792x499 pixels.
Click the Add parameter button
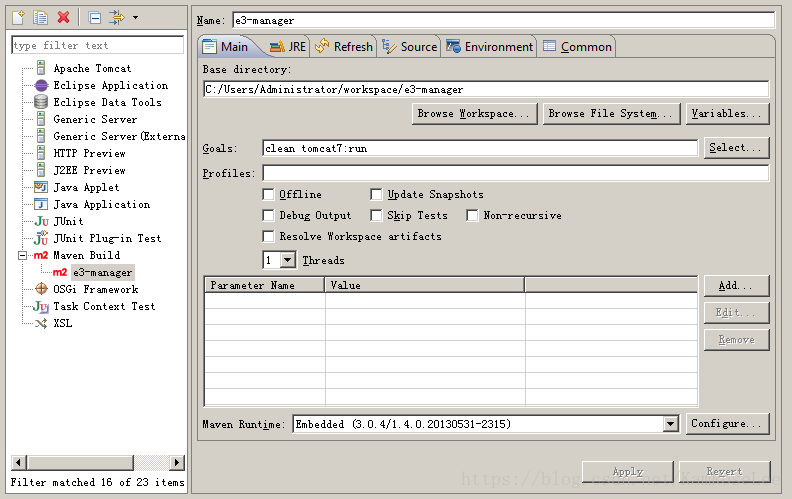click(x=736, y=286)
